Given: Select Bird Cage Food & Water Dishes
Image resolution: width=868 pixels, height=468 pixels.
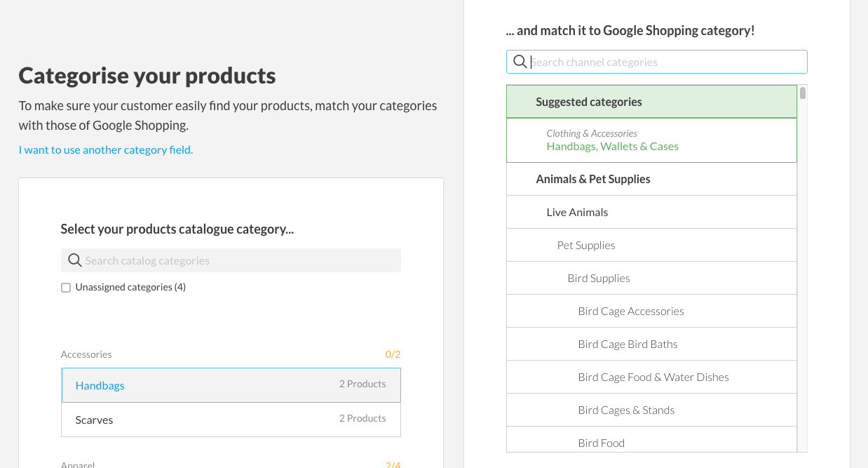Looking at the screenshot, I should pyautogui.click(x=653, y=377).
